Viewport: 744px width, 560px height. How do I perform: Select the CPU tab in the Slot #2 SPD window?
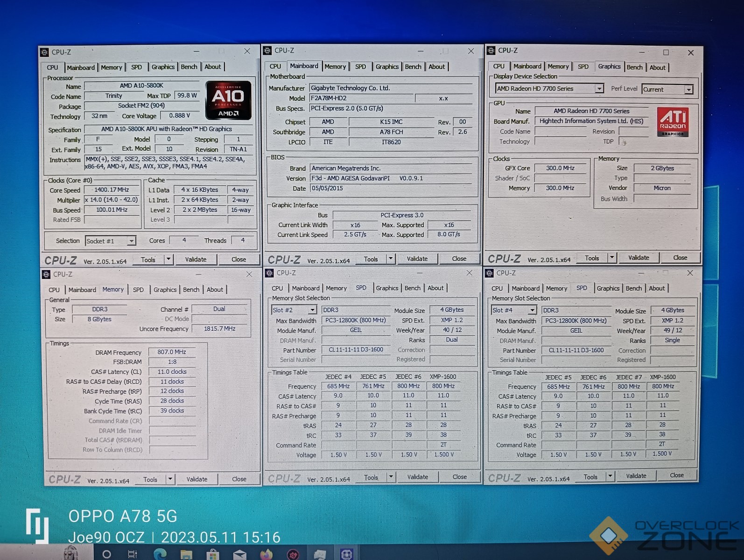pyautogui.click(x=277, y=288)
